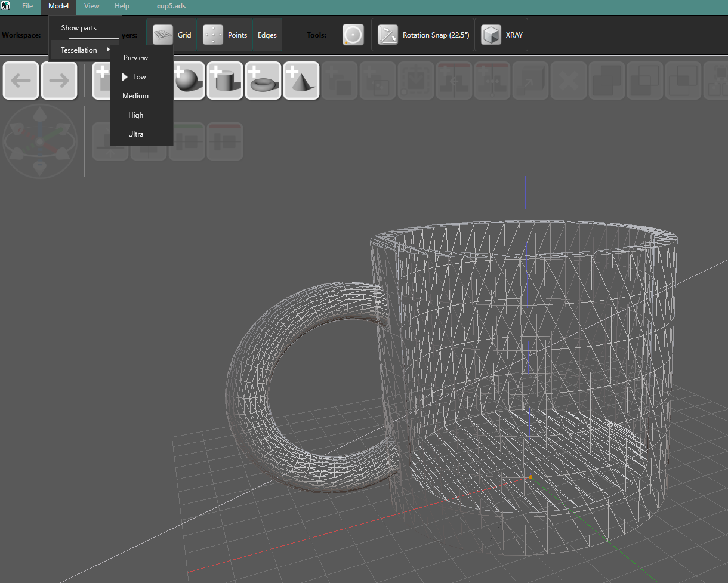
Task: Disable the Edges layer
Action: point(267,35)
